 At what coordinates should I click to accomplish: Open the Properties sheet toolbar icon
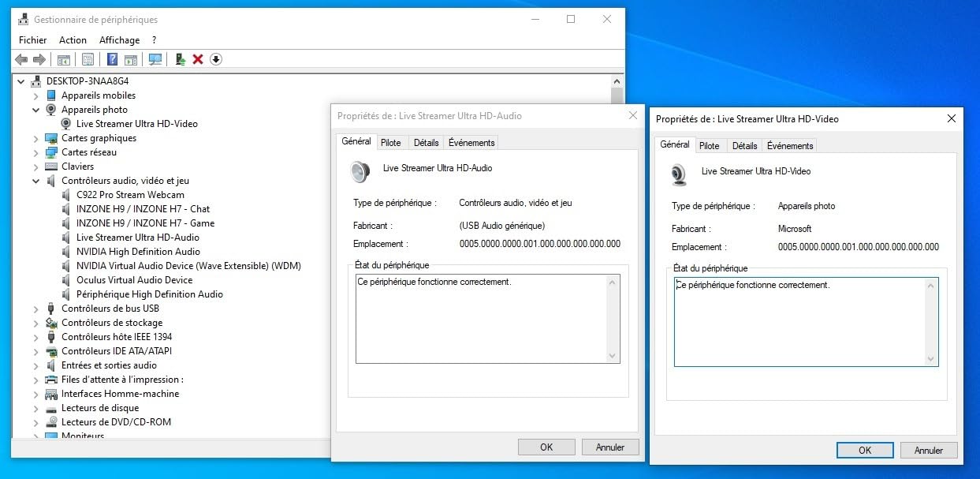[x=88, y=59]
